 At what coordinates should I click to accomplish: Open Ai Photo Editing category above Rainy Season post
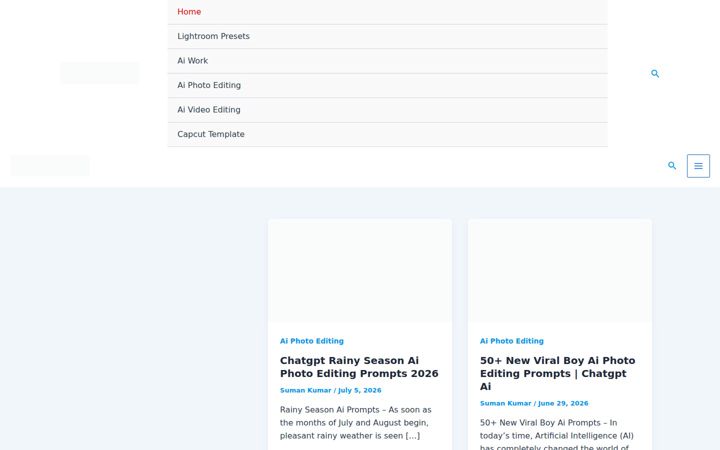312,341
